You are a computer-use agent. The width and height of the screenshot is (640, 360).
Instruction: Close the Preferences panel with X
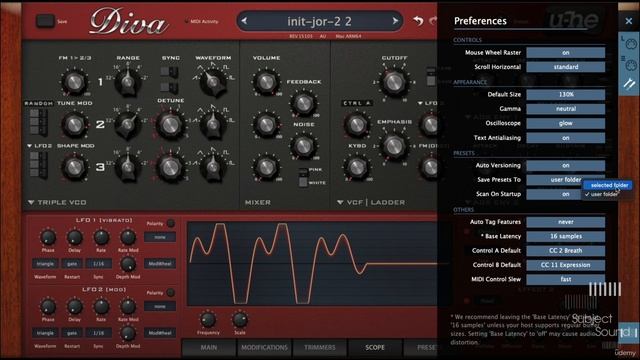629,21
